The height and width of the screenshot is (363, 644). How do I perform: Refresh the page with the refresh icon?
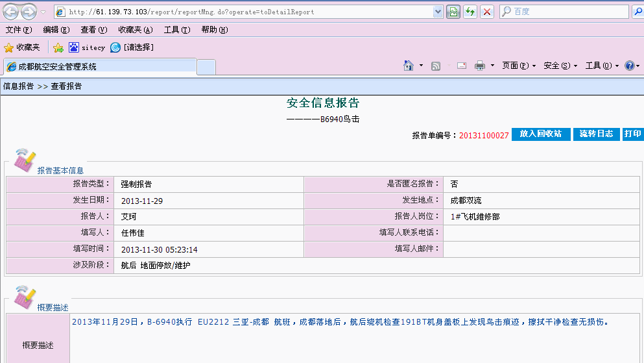470,12
